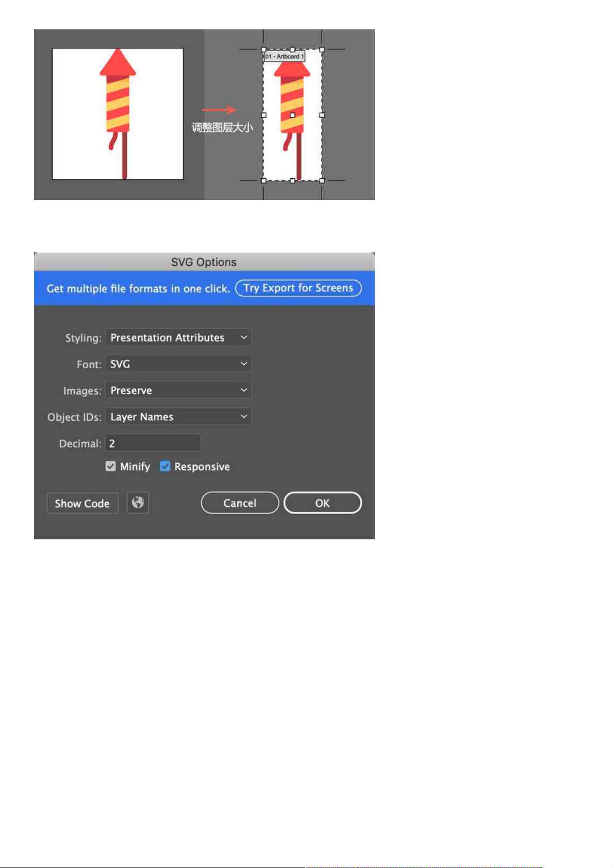Click the artboard top-right corner handle

tap(322, 50)
